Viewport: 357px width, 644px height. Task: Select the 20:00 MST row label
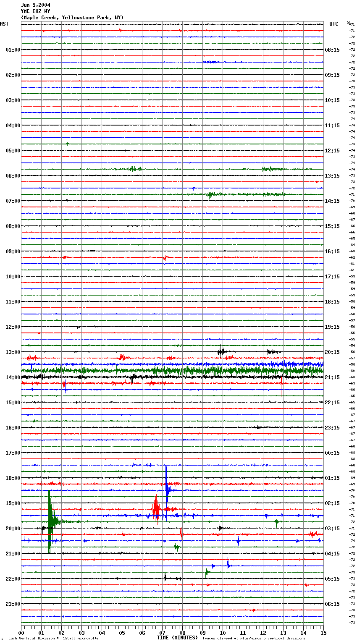click(13, 529)
